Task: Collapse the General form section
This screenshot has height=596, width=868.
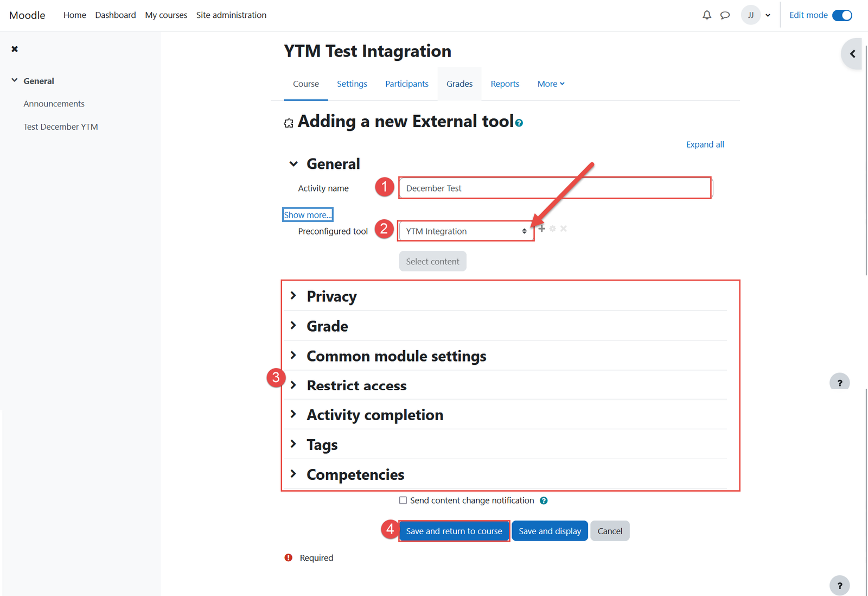Action: point(293,164)
